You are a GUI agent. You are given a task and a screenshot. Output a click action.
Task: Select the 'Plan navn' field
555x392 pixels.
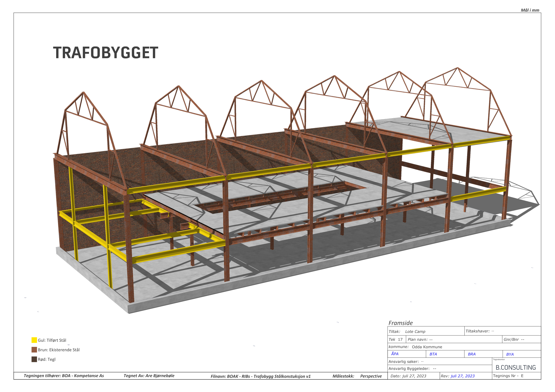(420, 339)
